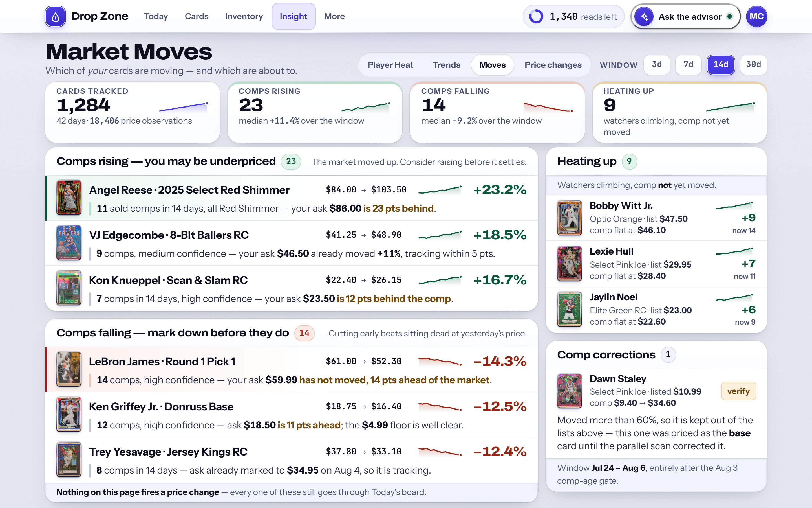812x508 pixels.
Task: Set window to 3d
Action: coord(657,65)
